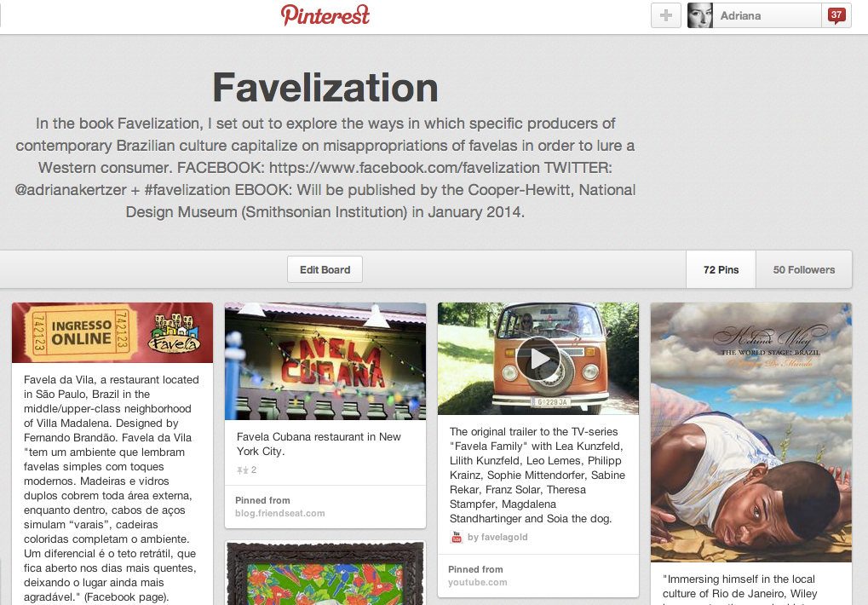The image size is (868, 605).
Task: Open the Favela Cubana restaurant image
Action: coord(325,361)
